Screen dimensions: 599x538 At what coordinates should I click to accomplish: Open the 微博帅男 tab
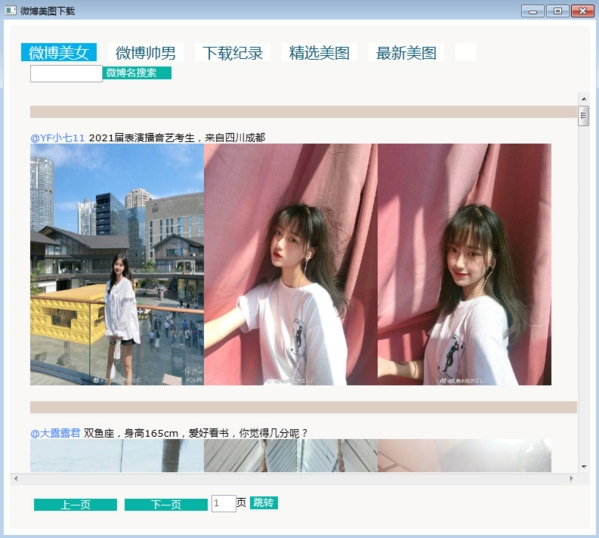[x=146, y=52]
